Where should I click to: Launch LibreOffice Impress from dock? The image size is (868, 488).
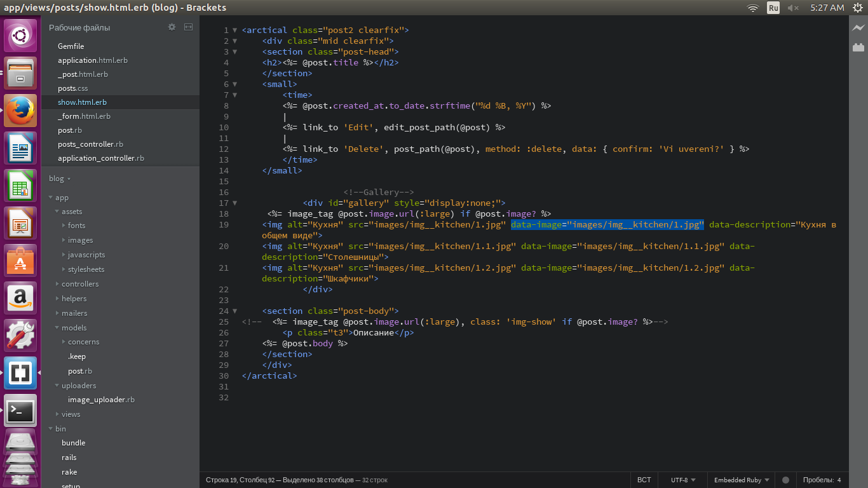click(20, 223)
